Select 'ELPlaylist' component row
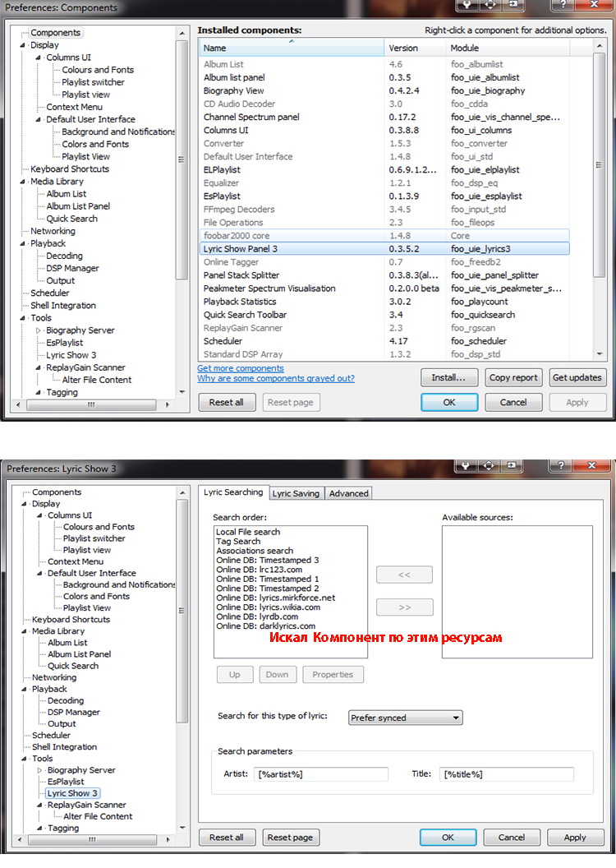616x868 pixels. (x=384, y=170)
